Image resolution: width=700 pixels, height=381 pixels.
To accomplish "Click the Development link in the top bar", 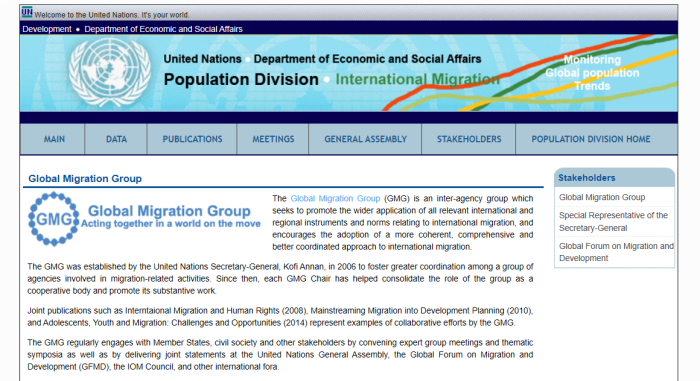I will coord(46,29).
